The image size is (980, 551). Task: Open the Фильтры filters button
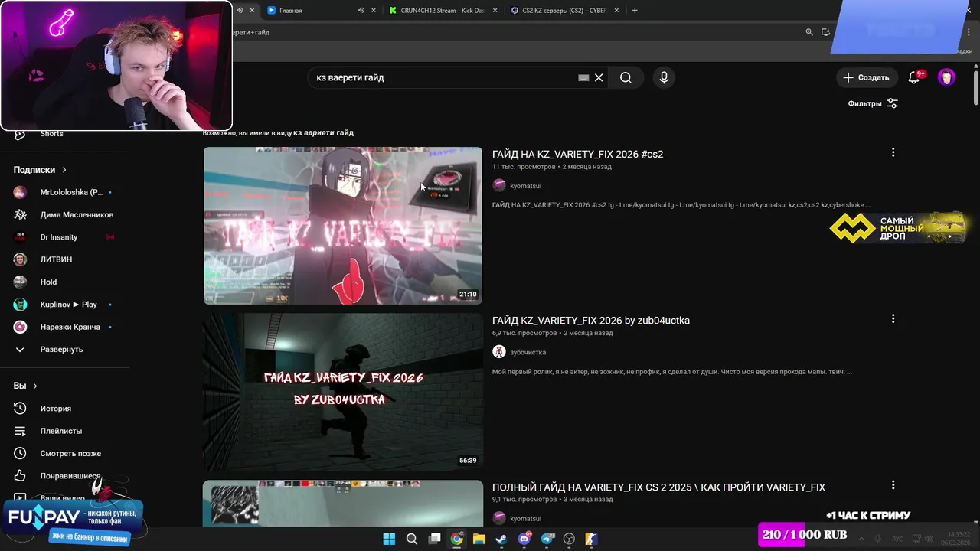873,103
